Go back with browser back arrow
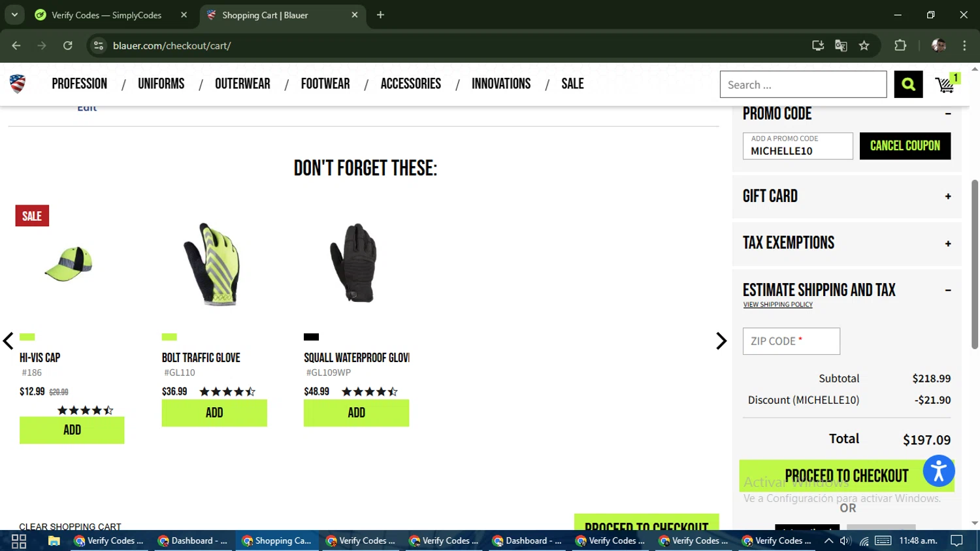 click(16, 46)
